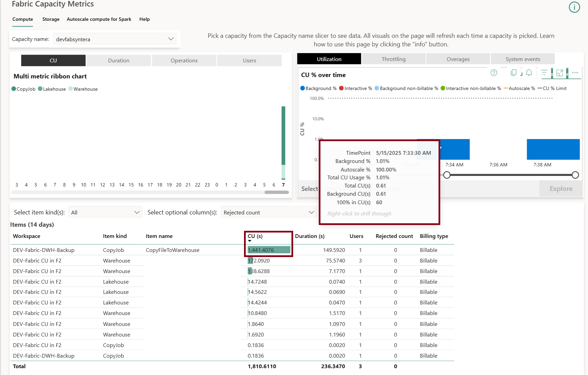The height and width of the screenshot is (375, 588).
Task: Click the Explore button
Action: coord(560,189)
